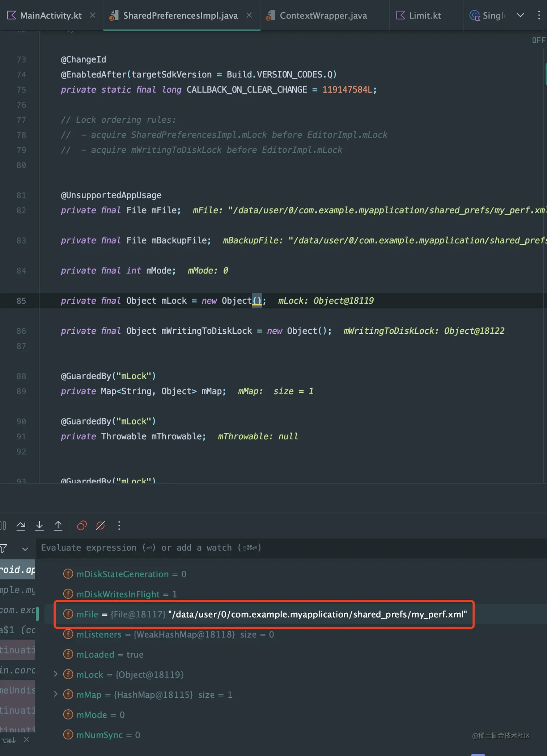Click the "Lock ordering rules" comment
The width and height of the screenshot is (547, 756).
(x=118, y=120)
